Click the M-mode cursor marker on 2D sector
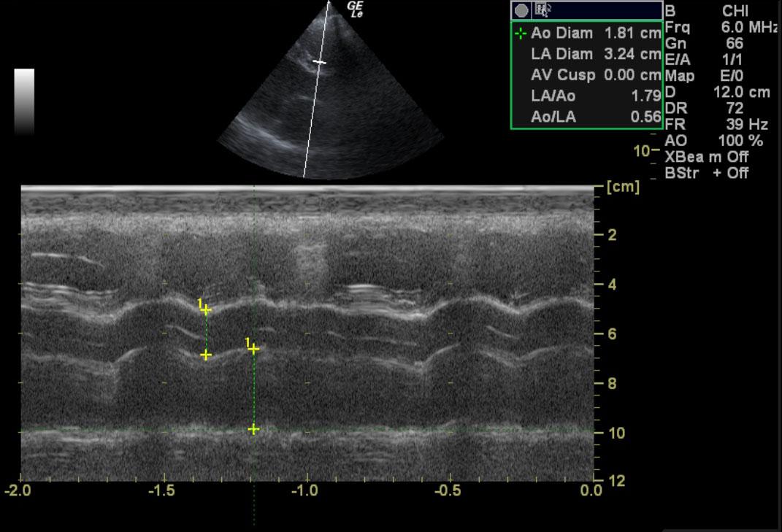This screenshot has width=782, height=532. pos(319,63)
